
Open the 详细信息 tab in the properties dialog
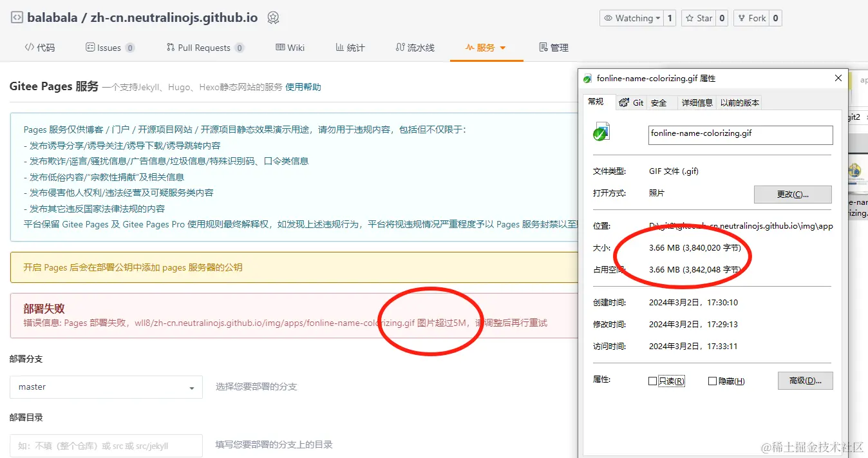(x=697, y=102)
